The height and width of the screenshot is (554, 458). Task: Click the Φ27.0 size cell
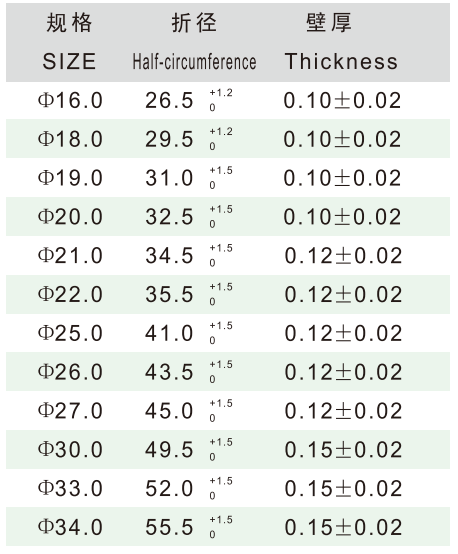pyautogui.click(x=70, y=411)
